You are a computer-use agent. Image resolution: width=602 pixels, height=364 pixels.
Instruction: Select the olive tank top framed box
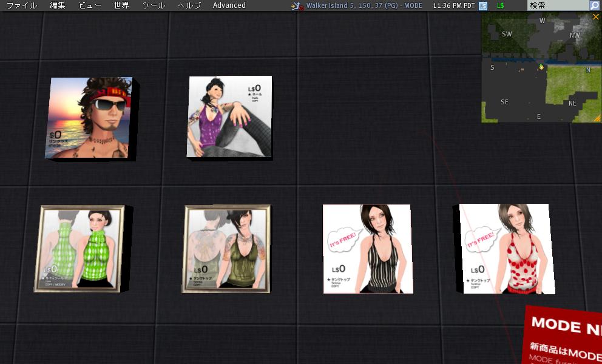[x=226, y=249]
